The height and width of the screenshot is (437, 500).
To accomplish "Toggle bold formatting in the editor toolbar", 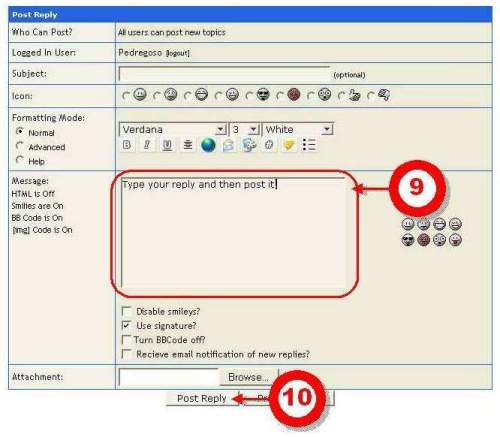I will tap(127, 145).
